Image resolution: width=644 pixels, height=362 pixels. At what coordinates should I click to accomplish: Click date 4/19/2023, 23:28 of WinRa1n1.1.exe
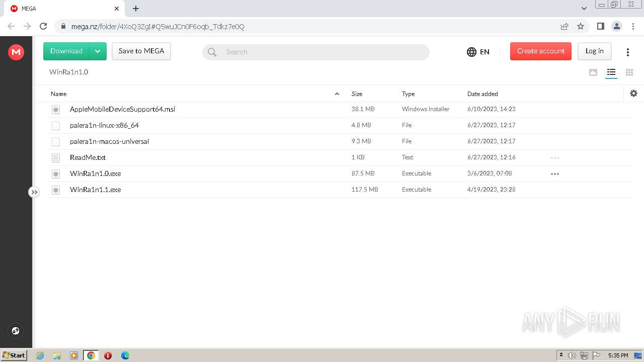491,190
